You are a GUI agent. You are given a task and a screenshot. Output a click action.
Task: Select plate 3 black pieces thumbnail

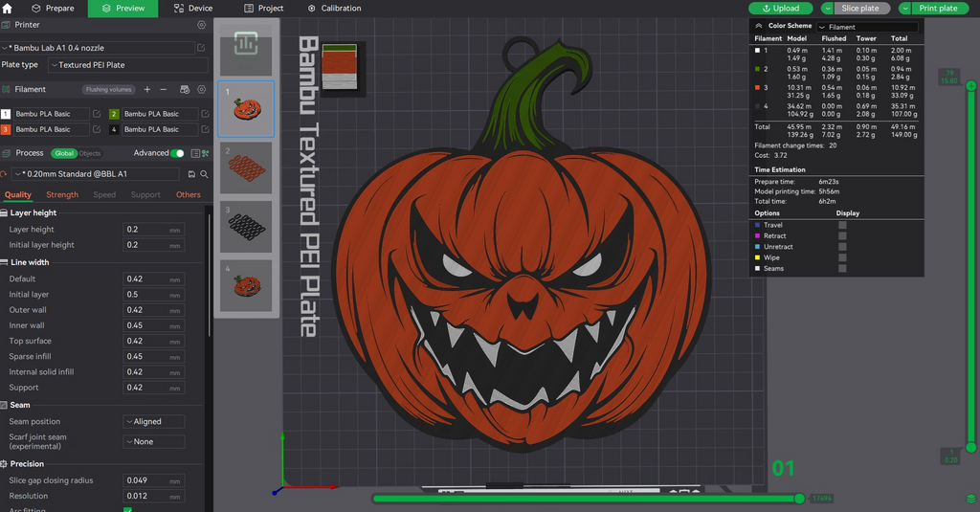pos(246,226)
